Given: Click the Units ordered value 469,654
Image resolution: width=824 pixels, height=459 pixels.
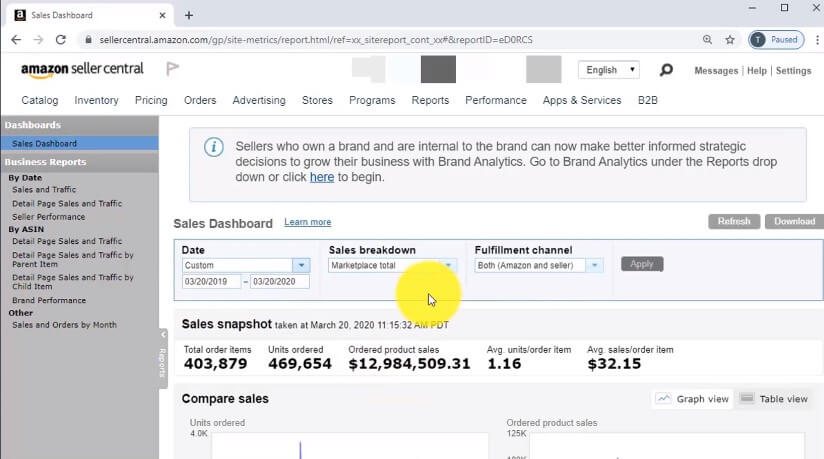Looking at the screenshot, I should point(300,364).
